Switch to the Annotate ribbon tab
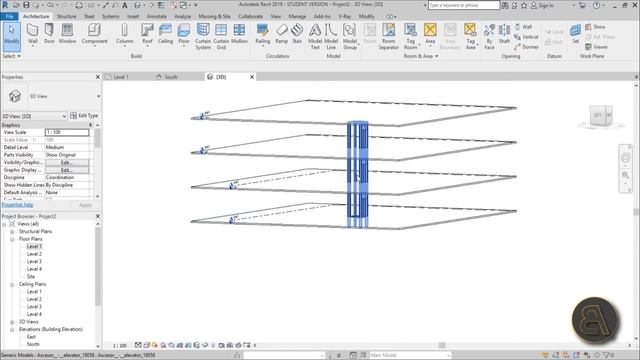Image resolution: width=640 pixels, height=360 pixels. click(x=157, y=16)
